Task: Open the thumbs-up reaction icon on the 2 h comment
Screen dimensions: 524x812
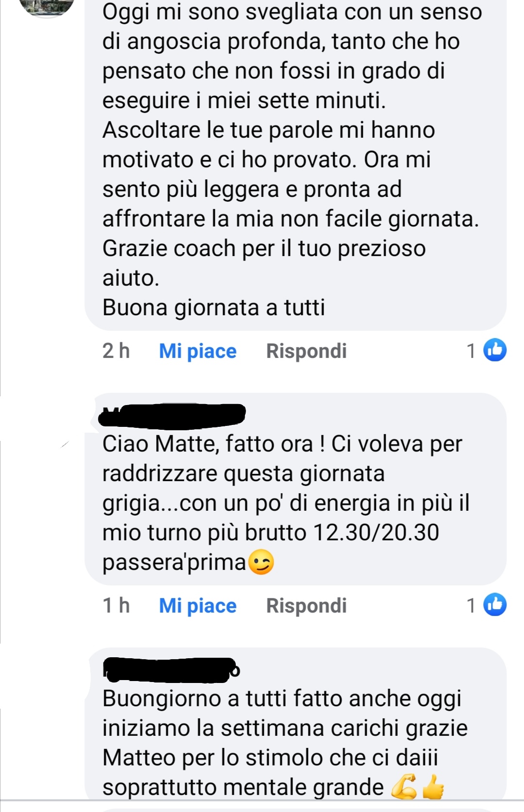Action: (x=495, y=350)
